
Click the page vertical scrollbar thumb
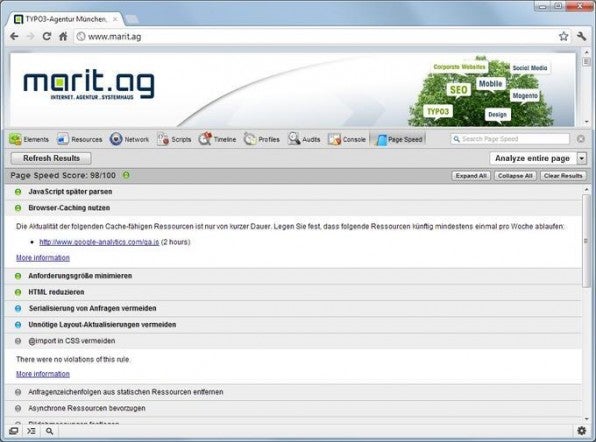click(586, 62)
